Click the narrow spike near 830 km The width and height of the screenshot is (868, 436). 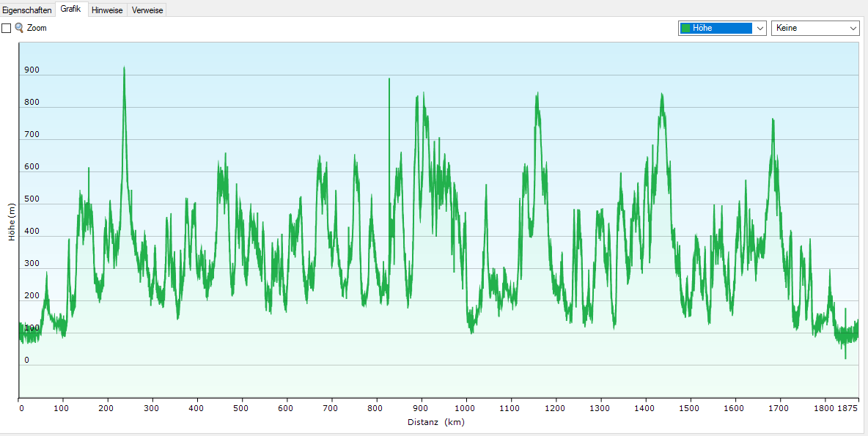[x=389, y=79]
